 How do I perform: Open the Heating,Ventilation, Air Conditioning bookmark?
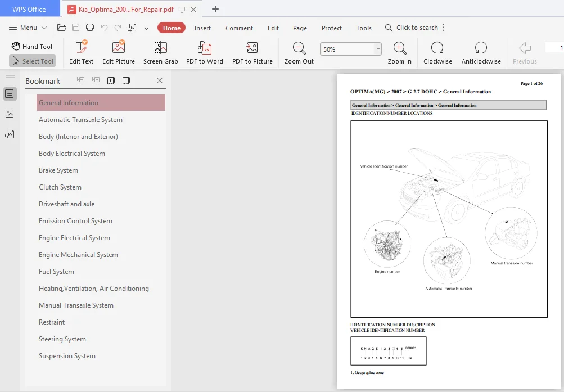coord(94,289)
